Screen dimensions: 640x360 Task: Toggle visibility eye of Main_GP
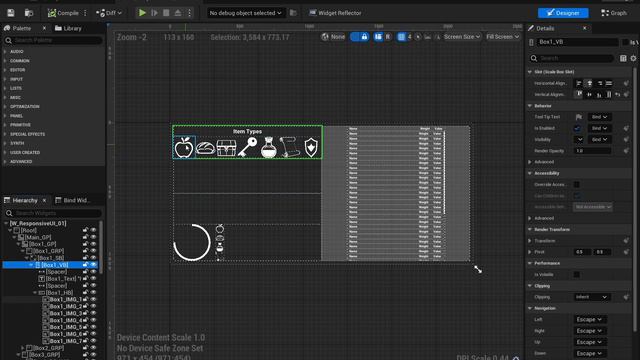point(93,237)
